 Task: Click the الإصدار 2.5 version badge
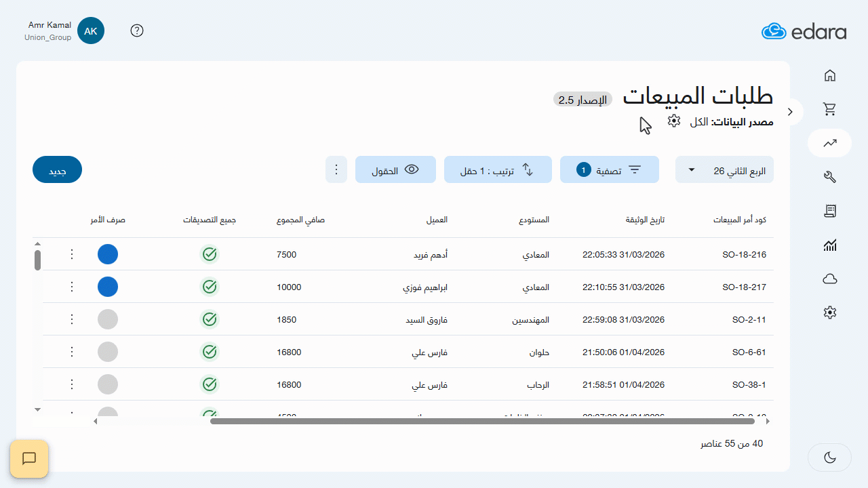tap(583, 100)
